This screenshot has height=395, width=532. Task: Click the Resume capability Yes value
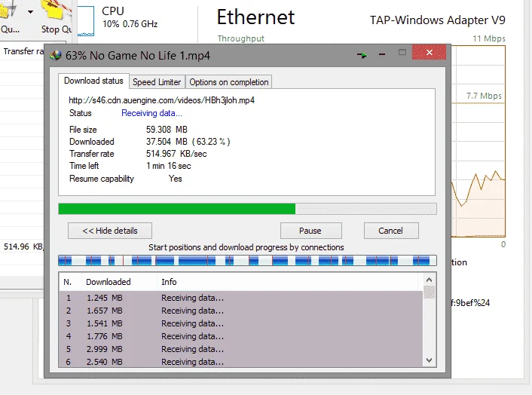click(x=176, y=179)
